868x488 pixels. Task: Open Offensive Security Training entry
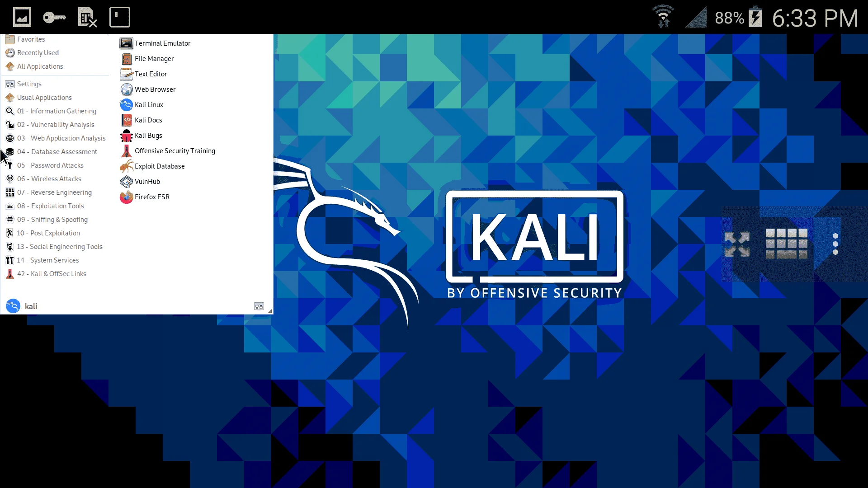click(168, 151)
